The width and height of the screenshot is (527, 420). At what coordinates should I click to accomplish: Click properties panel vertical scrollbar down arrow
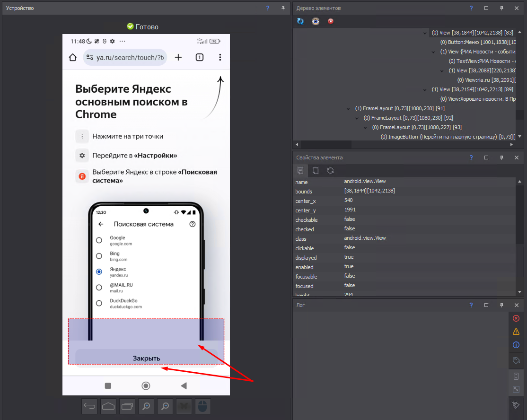[x=519, y=292]
